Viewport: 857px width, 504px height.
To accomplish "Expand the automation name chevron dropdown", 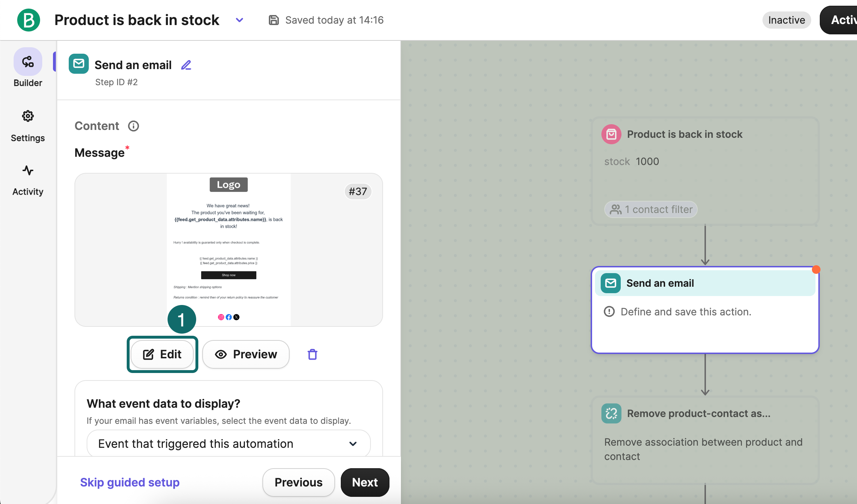I will pos(239,20).
